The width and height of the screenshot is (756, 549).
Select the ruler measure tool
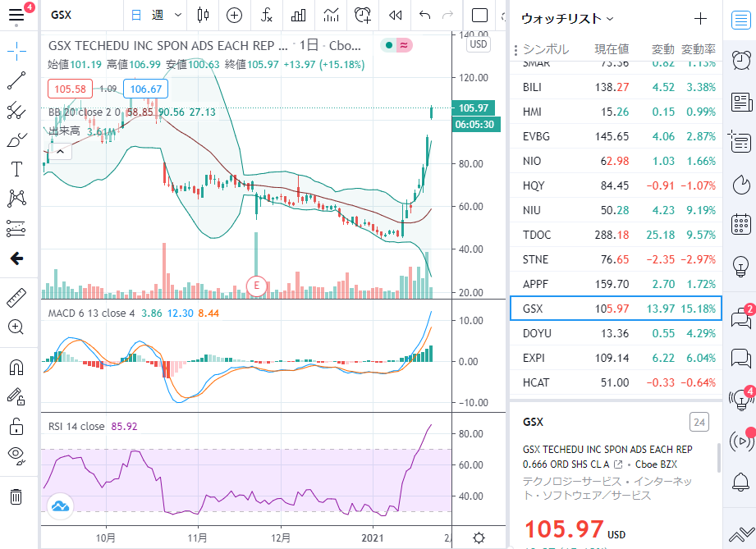tap(16, 297)
